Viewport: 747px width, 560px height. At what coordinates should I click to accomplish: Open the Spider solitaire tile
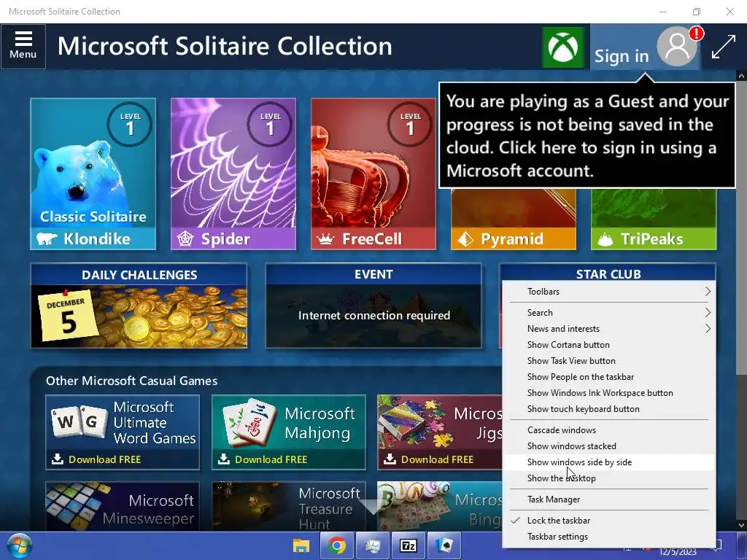(233, 174)
